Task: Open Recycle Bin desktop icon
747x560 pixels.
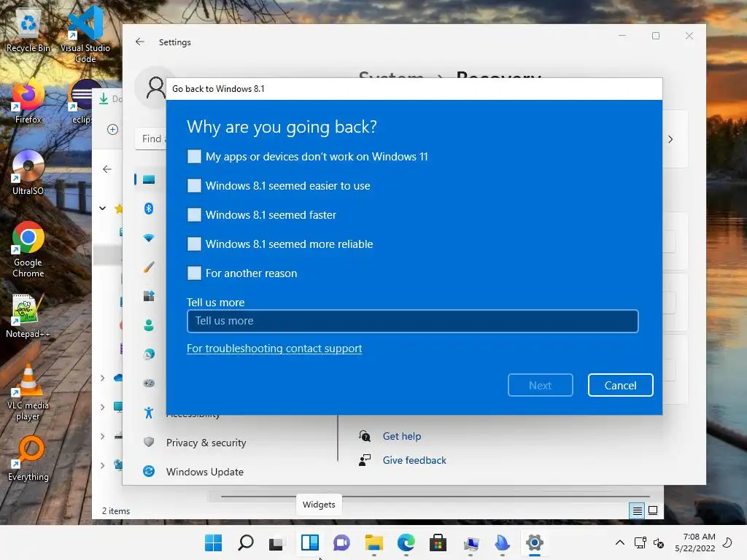Action: click(x=28, y=31)
